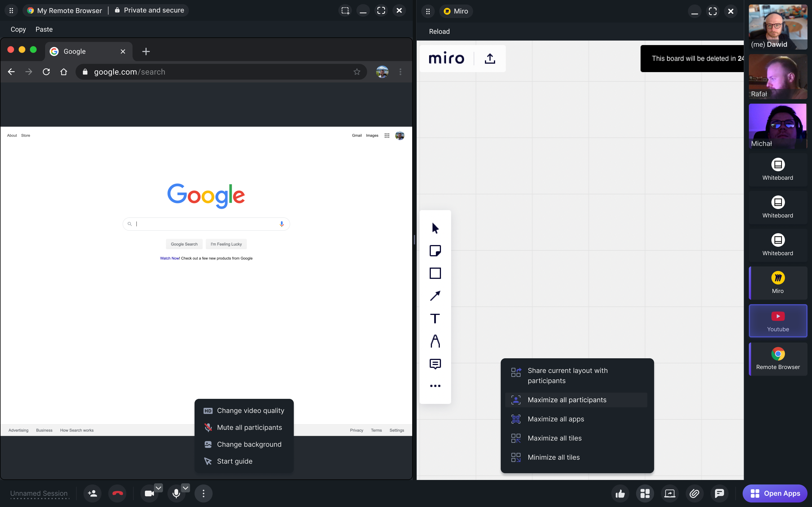Open the camera options chevron
Screen dimensions: 812x507
click(158, 488)
